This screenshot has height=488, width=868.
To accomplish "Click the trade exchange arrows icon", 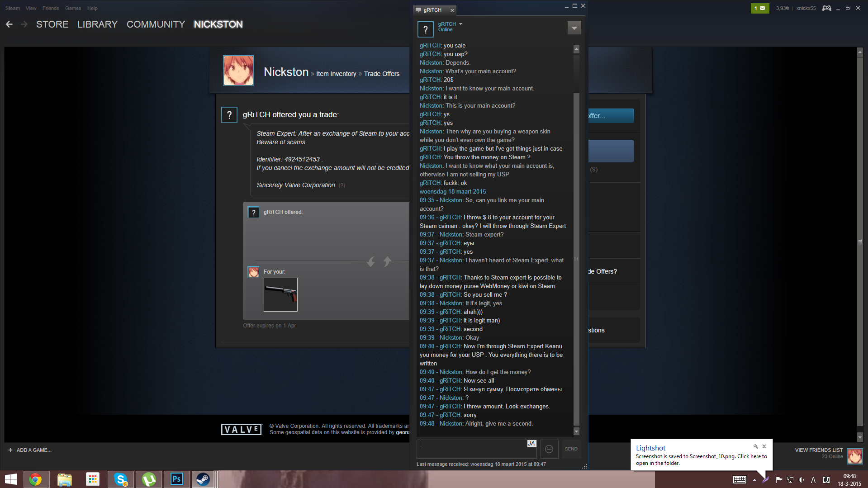I will pos(379,261).
